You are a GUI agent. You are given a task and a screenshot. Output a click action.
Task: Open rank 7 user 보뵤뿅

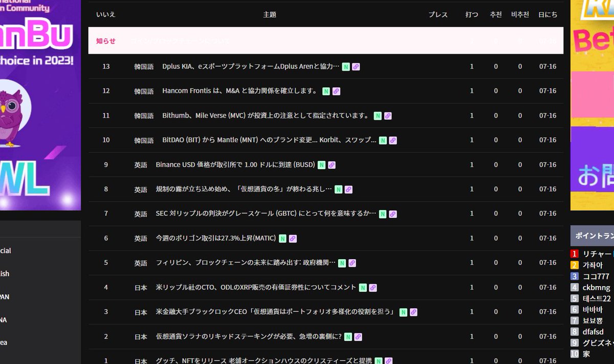tap(593, 321)
